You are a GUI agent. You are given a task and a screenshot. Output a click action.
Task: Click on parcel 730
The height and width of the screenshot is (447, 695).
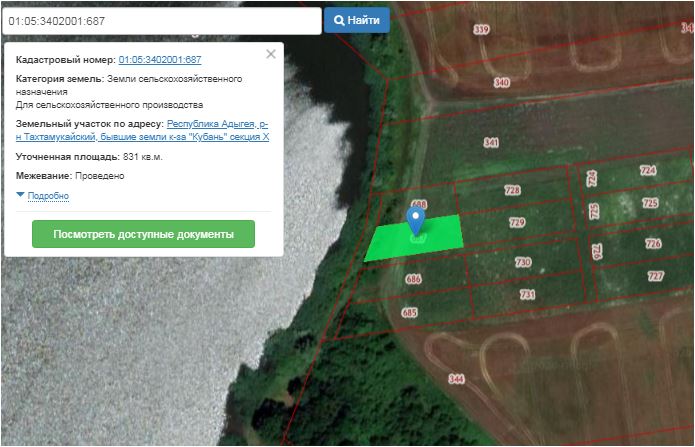click(x=522, y=262)
